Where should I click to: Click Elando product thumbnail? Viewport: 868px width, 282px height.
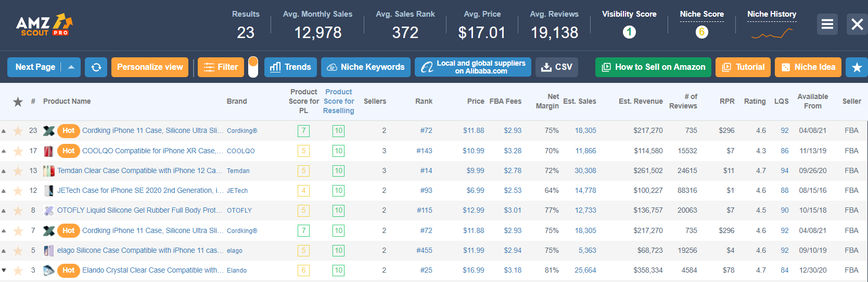click(49, 271)
